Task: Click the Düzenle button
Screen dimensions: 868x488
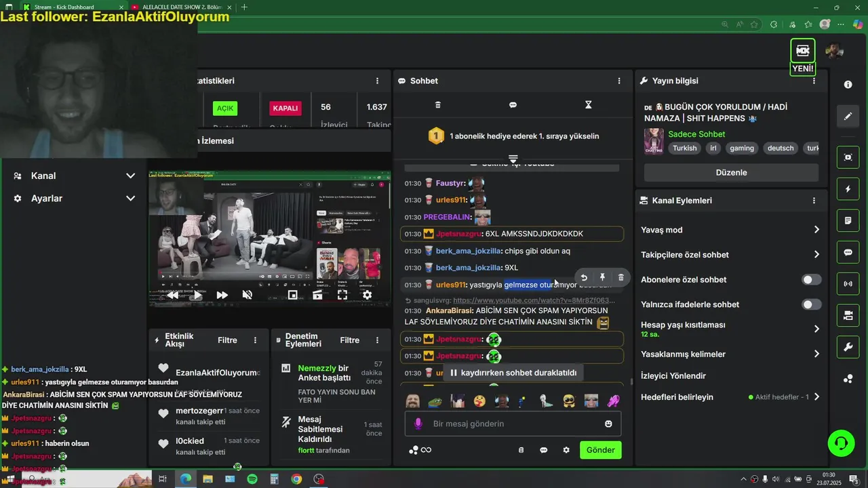Action: (x=731, y=173)
